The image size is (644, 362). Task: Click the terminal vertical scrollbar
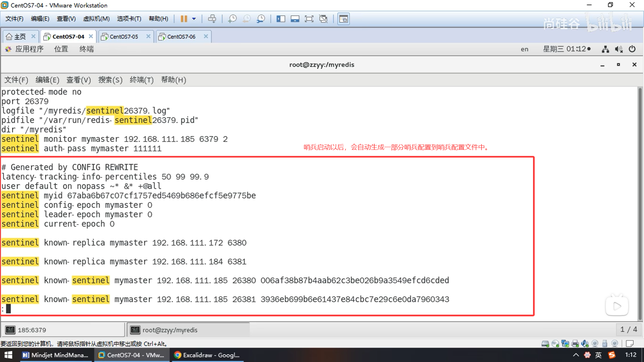click(640, 201)
